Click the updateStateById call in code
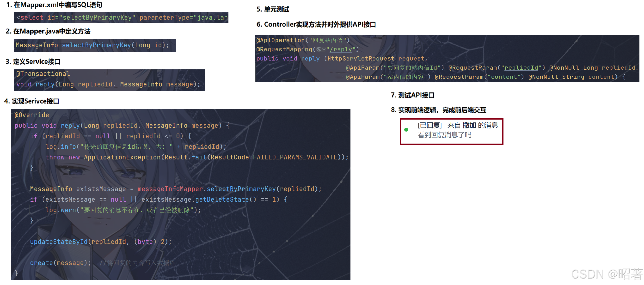This screenshot has width=644, height=285. tap(59, 242)
